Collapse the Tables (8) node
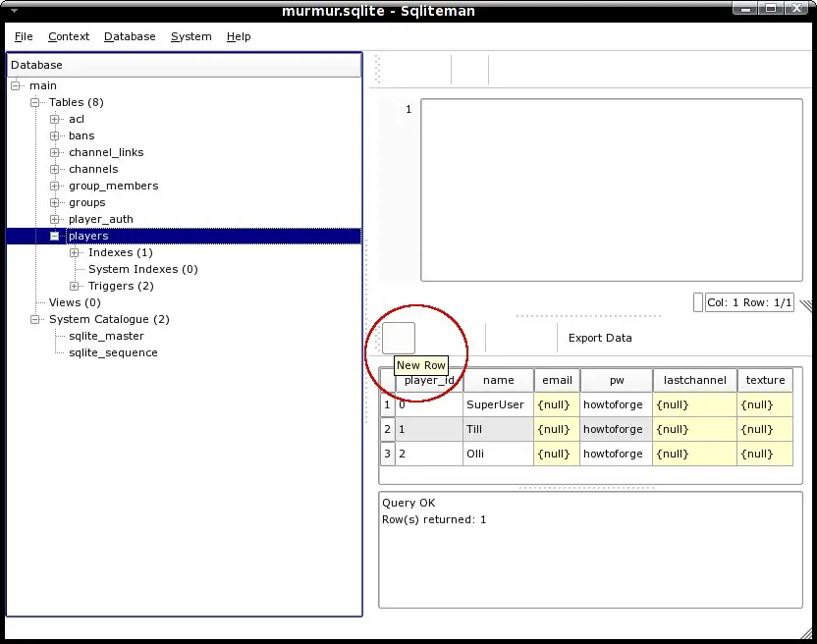817x644 pixels. pyautogui.click(x=35, y=102)
